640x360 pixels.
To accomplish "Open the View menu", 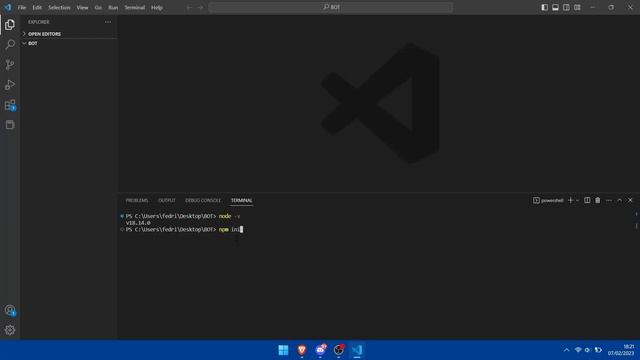I will tap(82, 7).
